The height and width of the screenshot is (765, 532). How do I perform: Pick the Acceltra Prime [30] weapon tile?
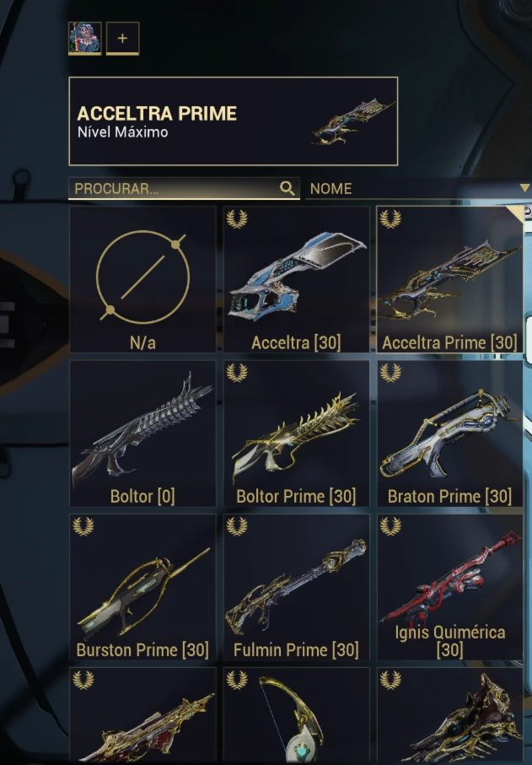coord(449,279)
